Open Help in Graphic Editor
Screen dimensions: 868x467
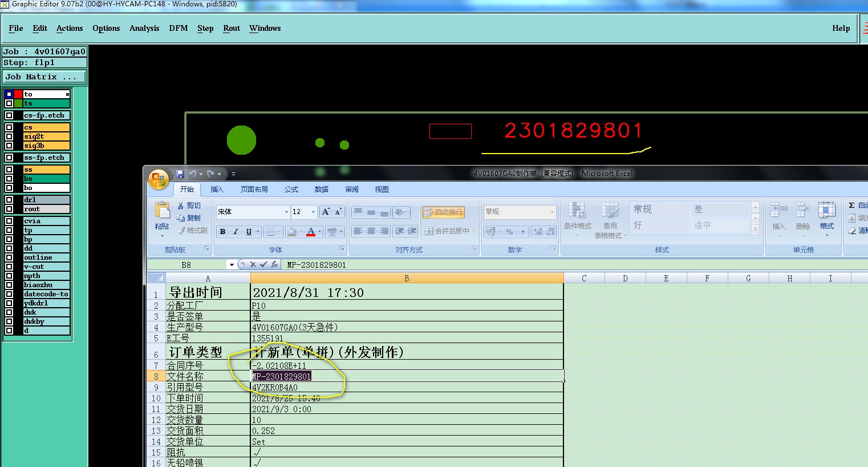click(841, 28)
